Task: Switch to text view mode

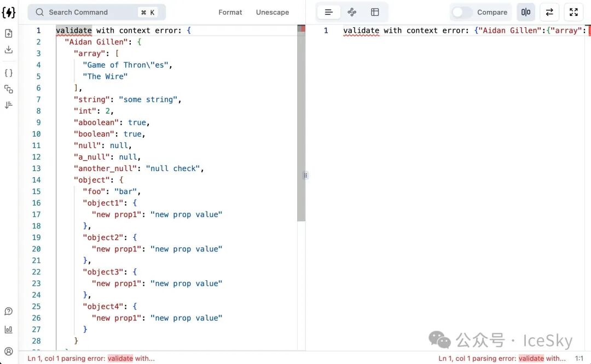Action: (329, 12)
